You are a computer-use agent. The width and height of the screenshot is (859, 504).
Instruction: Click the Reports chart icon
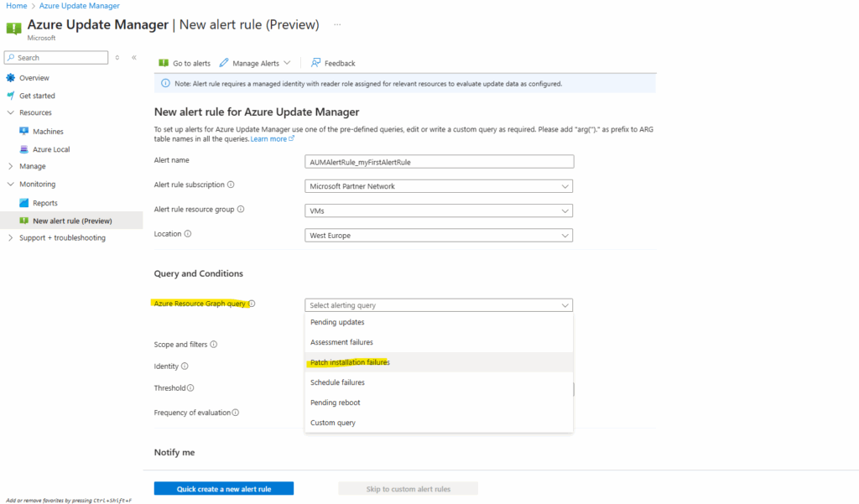coord(23,203)
